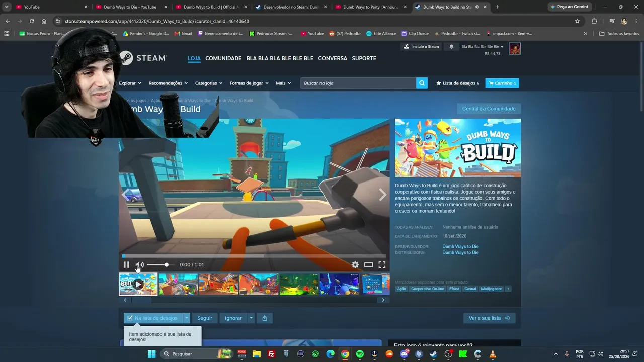This screenshot has height=362, width=644.
Task: Mute the trailer volume icon
Action: pos(140,265)
